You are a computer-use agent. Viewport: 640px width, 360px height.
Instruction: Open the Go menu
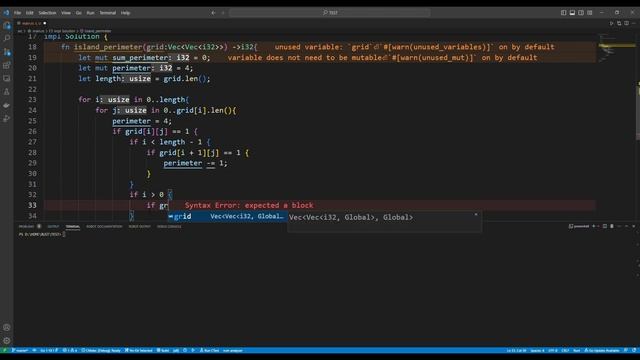coord(78,13)
